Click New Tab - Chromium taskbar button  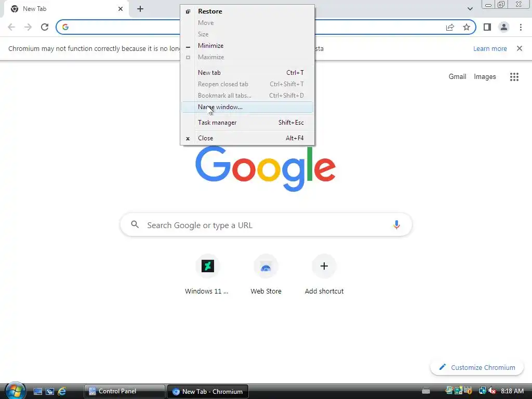208,391
